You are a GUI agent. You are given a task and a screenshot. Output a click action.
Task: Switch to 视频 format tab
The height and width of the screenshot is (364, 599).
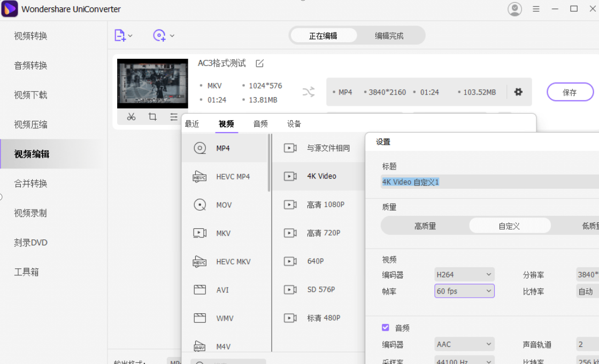point(226,124)
